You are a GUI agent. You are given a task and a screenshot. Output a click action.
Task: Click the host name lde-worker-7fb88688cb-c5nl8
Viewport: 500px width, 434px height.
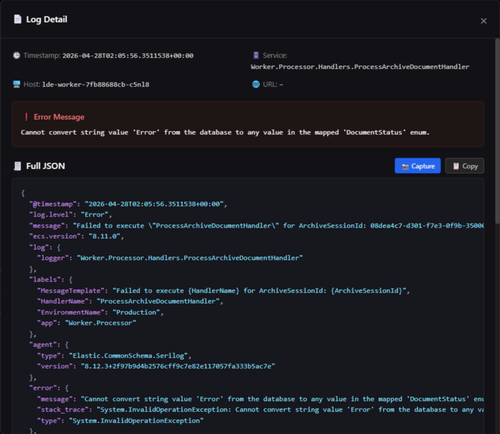pyautogui.click(x=96, y=85)
